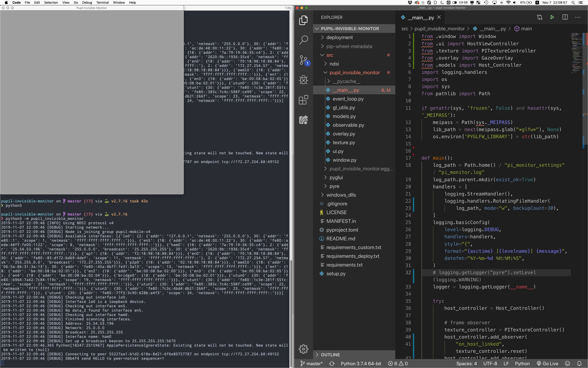Open models.py file
The width and height of the screenshot is (588, 368).
(x=354, y=116)
